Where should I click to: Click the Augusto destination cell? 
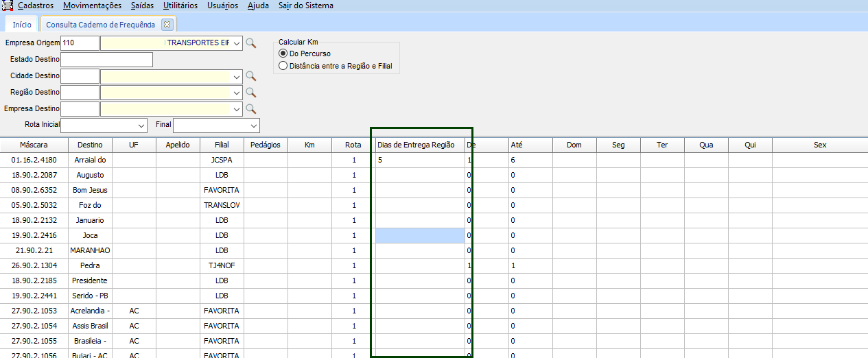[90, 175]
